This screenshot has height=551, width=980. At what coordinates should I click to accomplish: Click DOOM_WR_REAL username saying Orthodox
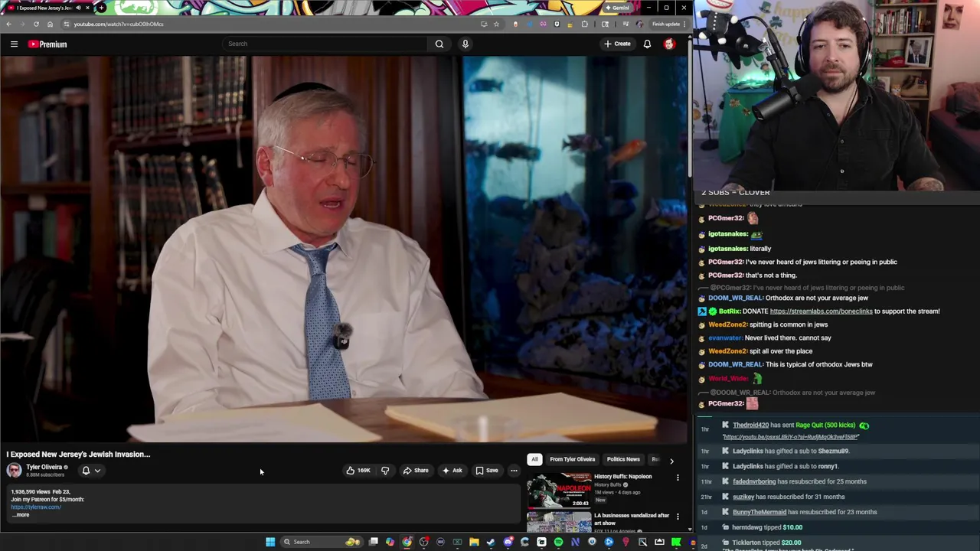click(x=736, y=298)
